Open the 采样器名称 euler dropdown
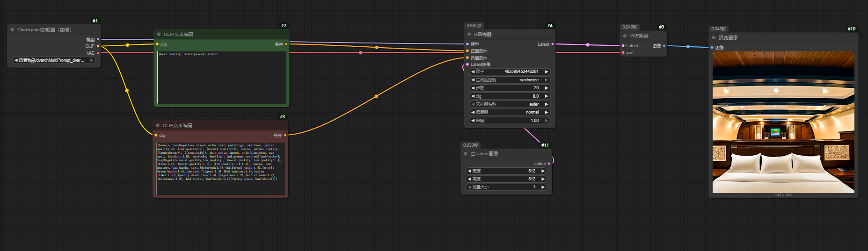The height and width of the screenshot is (251, 868). point(510,104)
